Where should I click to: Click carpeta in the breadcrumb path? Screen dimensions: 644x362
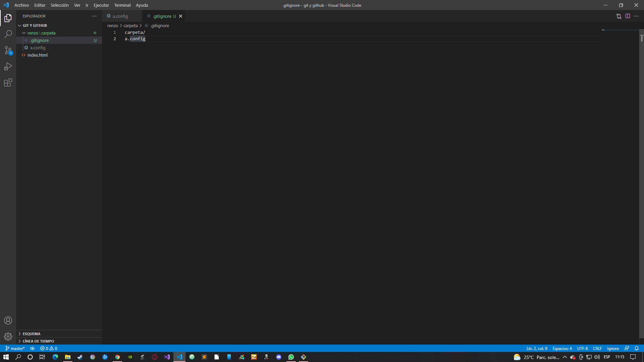pyautogui.click(x=130, y=26)
